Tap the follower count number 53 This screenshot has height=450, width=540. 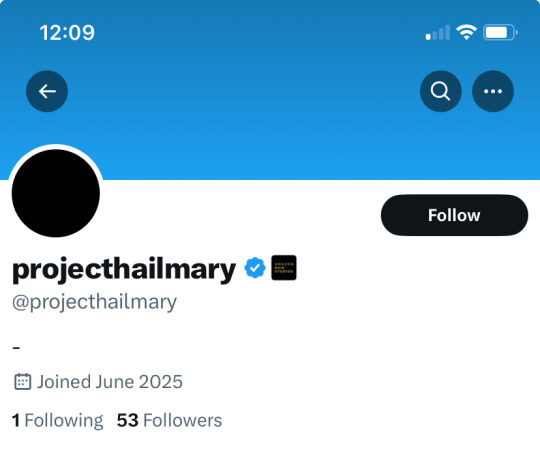point(128,420)
